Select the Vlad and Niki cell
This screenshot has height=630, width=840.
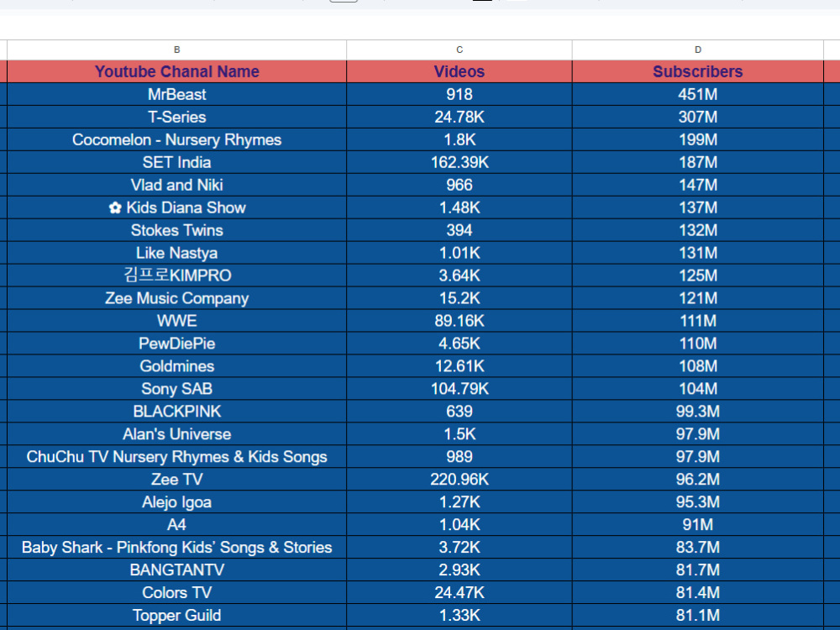(176, 185)
